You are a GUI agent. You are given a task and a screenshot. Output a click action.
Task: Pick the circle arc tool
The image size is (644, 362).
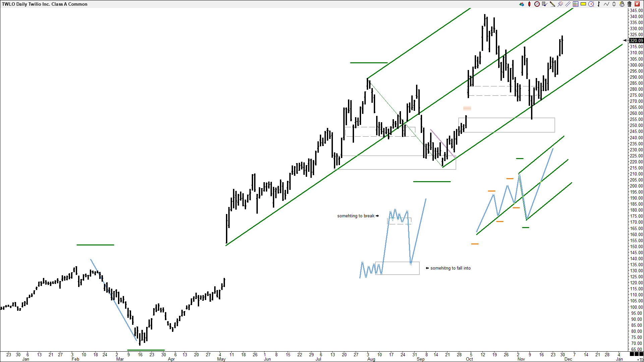(591, 4)
